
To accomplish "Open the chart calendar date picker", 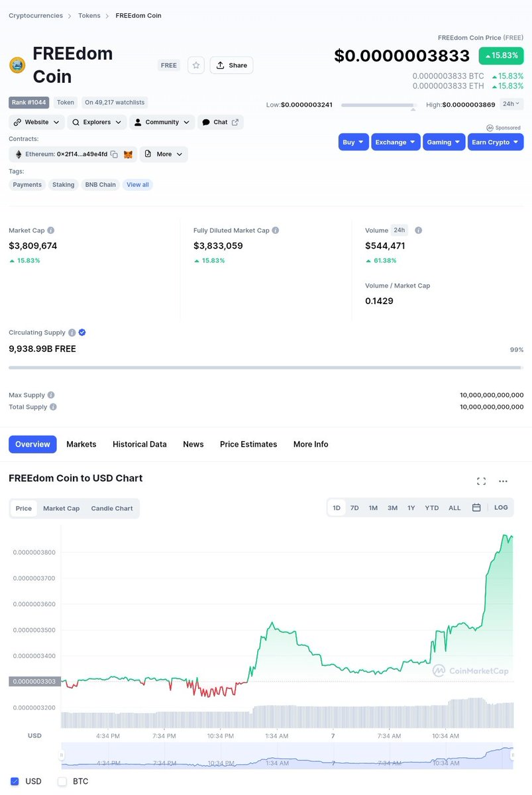I will [476, 507].
